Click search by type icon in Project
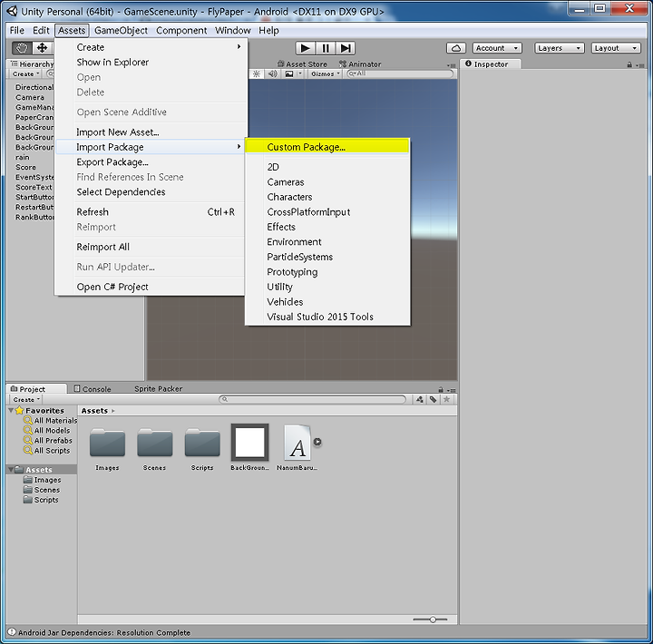The height and width of the screenshot is (644, 653). tap(419, 399)
